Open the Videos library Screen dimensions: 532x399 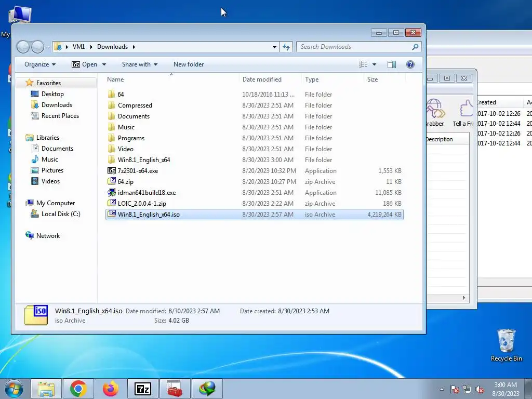click(x=50, y=181)
